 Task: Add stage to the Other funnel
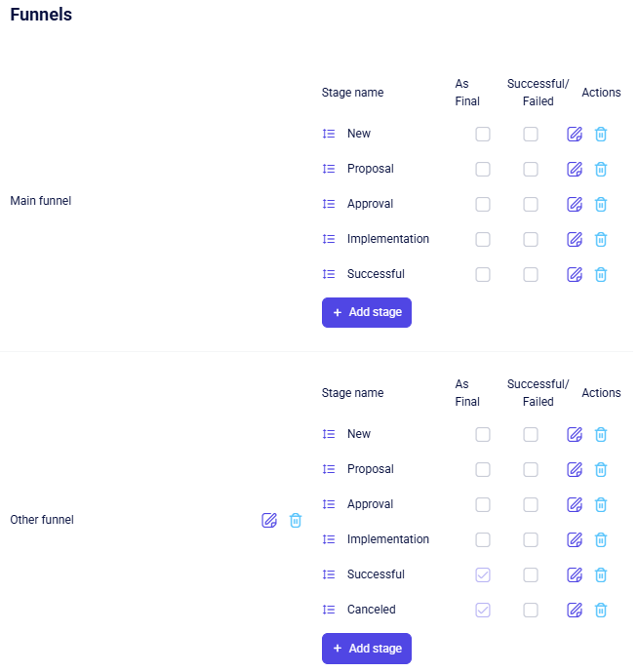(367, 649)
